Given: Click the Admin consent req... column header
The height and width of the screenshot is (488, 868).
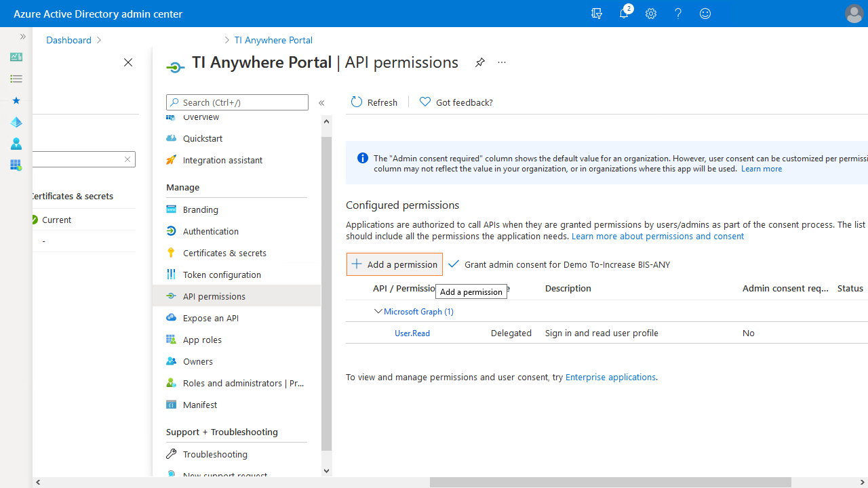Looking at the screenshot, I should coord(785,288).
